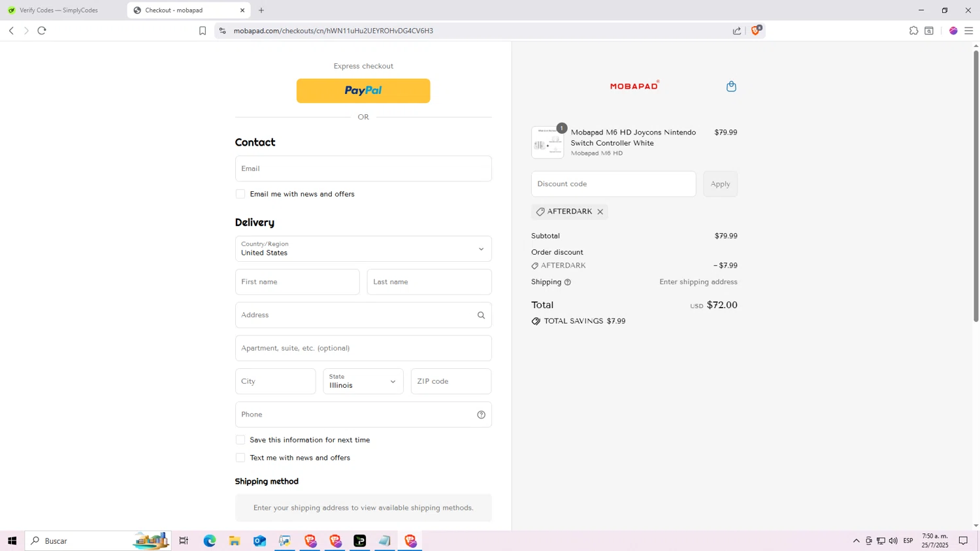The height and width of the screenshot is (551, 980).
Task: Close the Checkout - mobapad tab
Action: pyautogui.click(x=242, y=10)
